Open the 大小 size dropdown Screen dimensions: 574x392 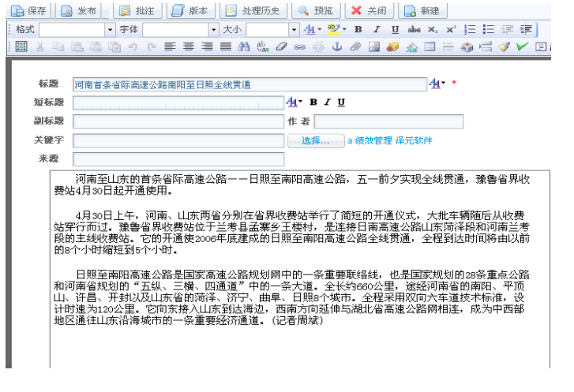coord(294,30)
